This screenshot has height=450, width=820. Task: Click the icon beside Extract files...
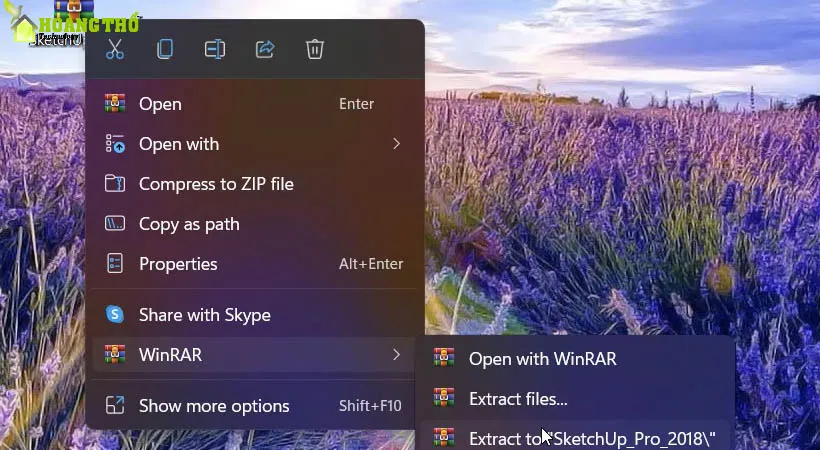(x=443, y=398)
